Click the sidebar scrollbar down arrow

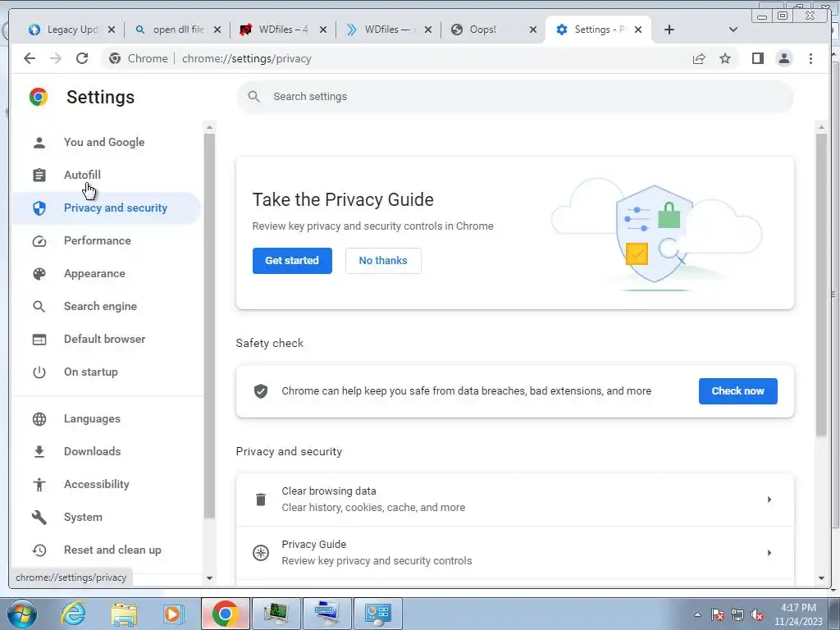pyautogui.click(x=209, y=578)
